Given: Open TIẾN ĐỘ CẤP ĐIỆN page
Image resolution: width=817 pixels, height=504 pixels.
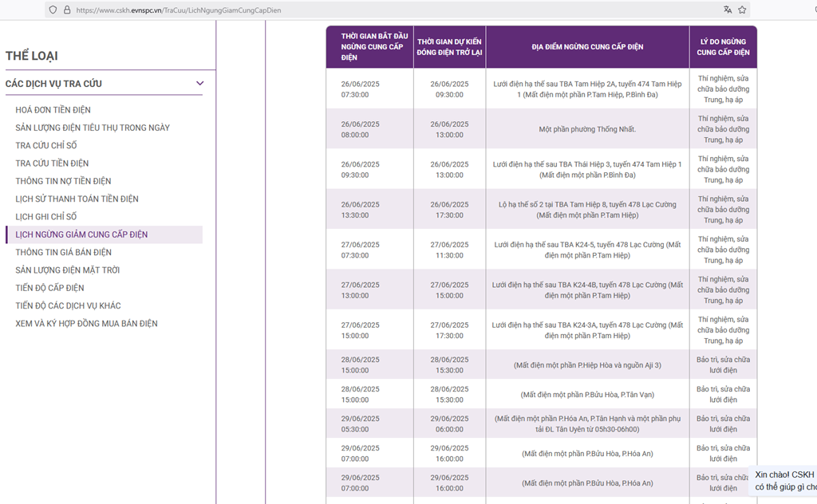Looking at the screenshot, I should (x=49, y=288).
